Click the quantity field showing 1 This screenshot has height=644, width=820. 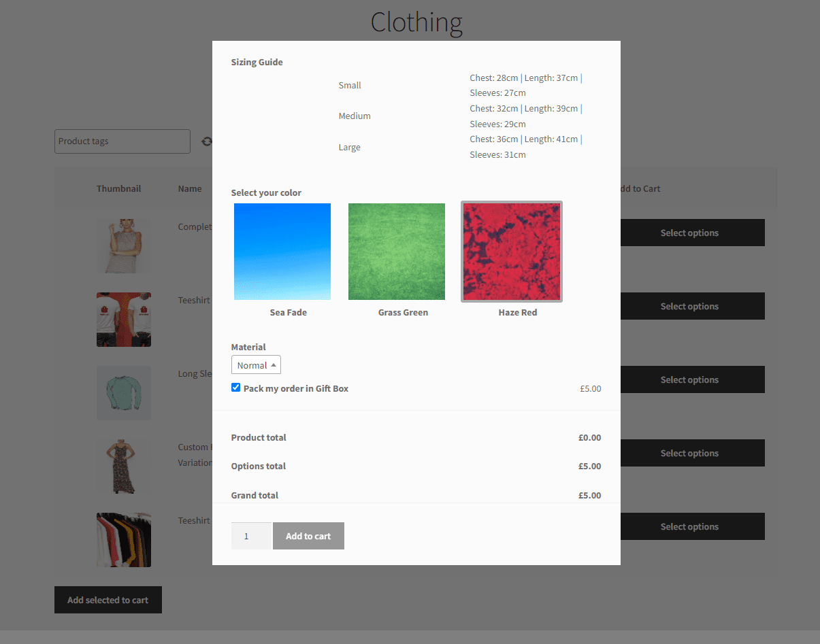(x=251, y=536)
